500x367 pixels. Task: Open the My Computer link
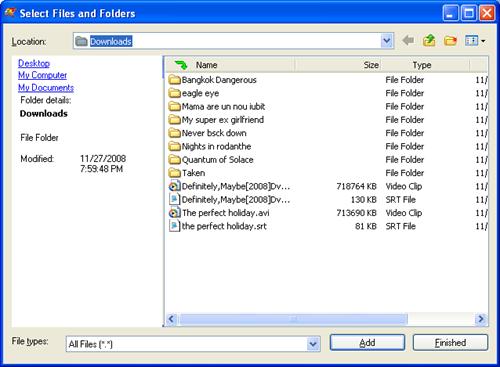(42, 75)
